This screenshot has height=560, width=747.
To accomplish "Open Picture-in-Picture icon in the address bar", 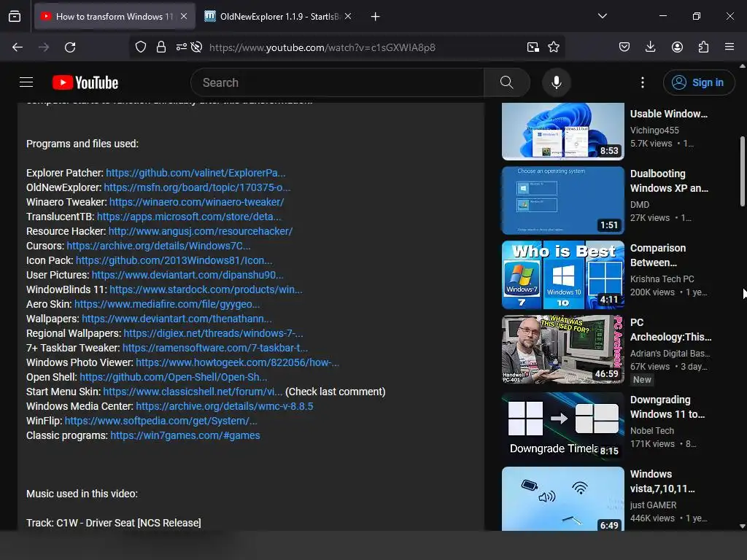I will 533,47.
